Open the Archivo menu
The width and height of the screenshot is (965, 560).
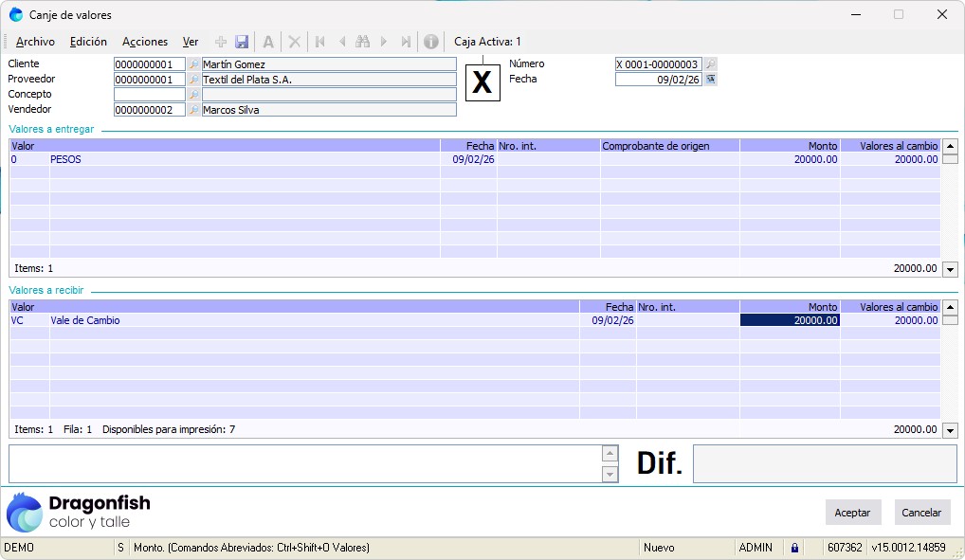pos(36,42)
